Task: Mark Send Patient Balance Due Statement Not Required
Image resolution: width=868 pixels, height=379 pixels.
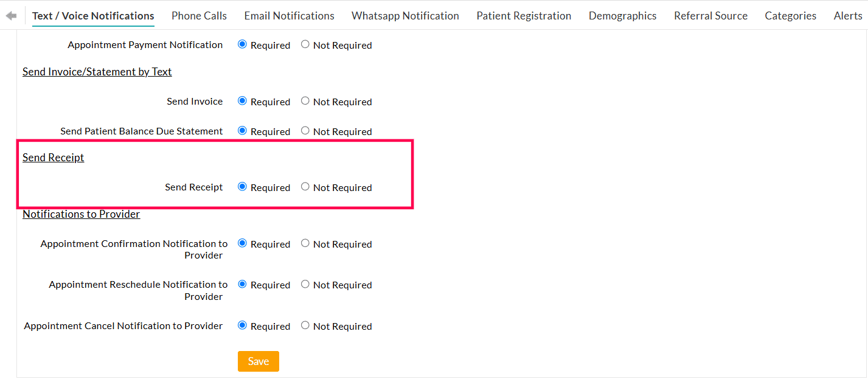Action: pyautogui.click(x=305, y=131)
